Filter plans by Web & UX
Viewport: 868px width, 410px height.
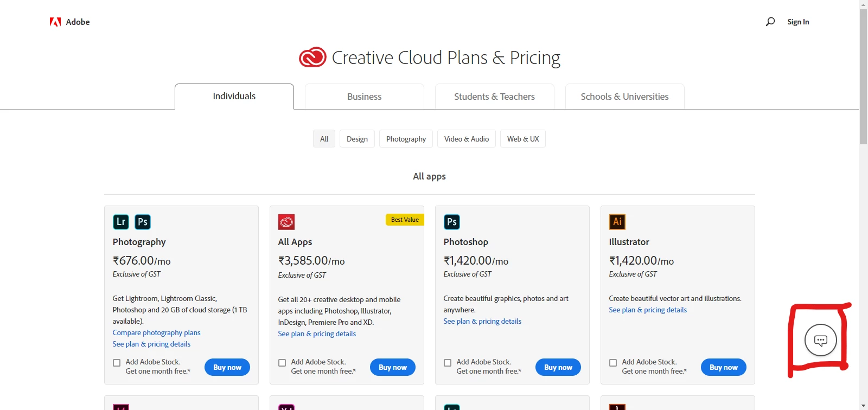click(x=523, y=139)
